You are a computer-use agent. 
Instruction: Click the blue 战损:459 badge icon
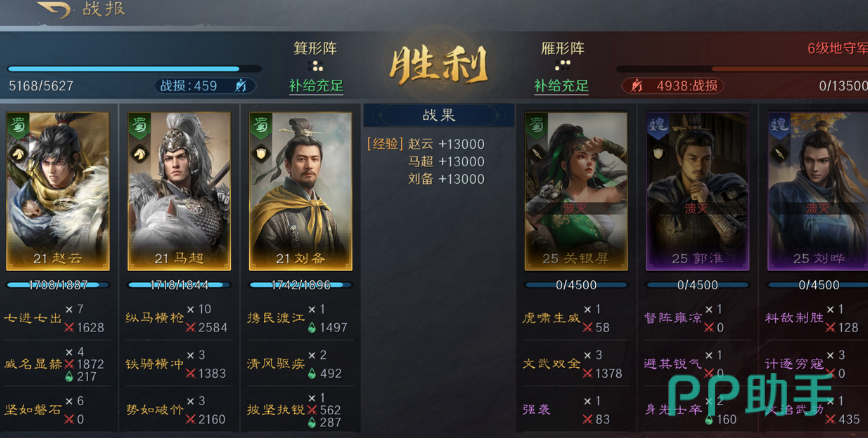[x=241, y=86]
